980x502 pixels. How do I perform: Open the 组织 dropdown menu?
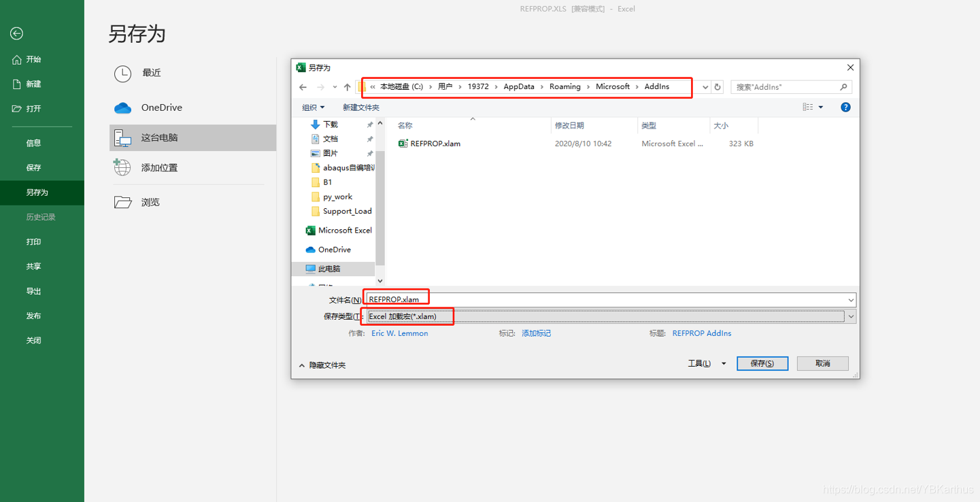[314, 107]
